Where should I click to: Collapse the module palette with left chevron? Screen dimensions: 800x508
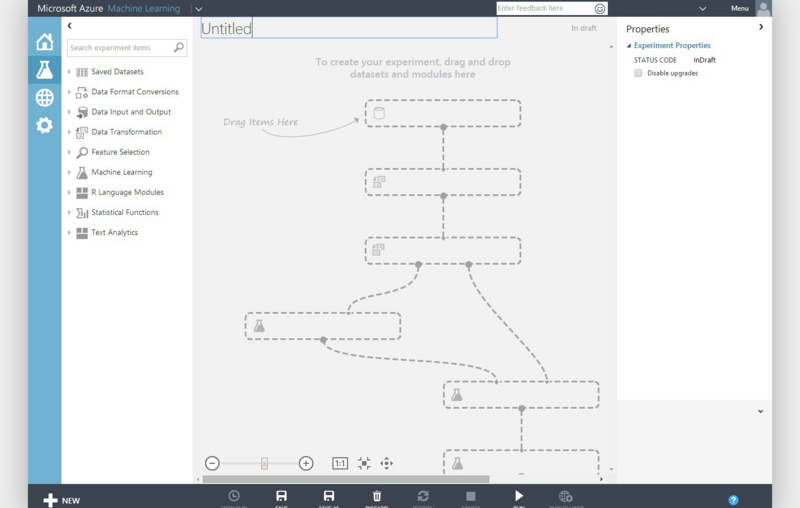coord(69,26)
